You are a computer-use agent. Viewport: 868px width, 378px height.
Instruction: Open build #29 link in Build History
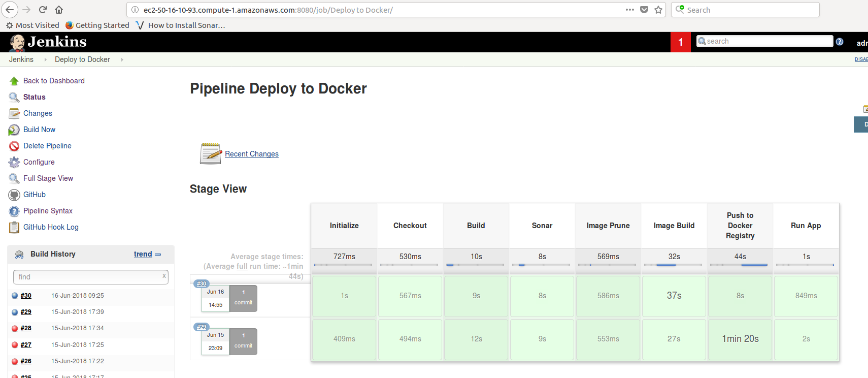pyautogui.click(x=26, y=312)
